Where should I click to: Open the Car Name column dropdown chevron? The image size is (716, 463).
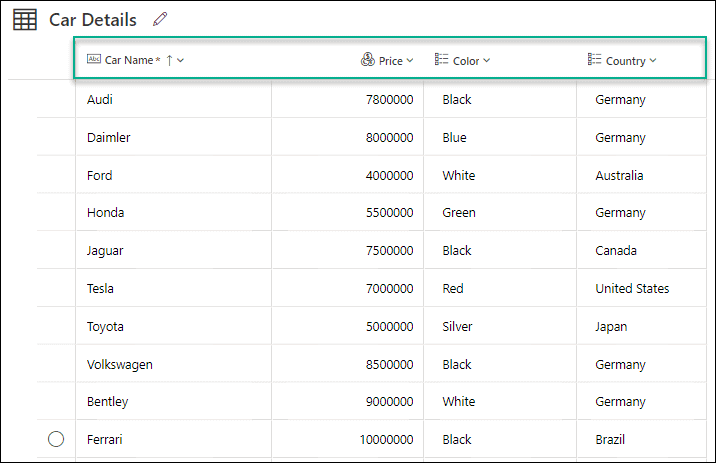181,60
